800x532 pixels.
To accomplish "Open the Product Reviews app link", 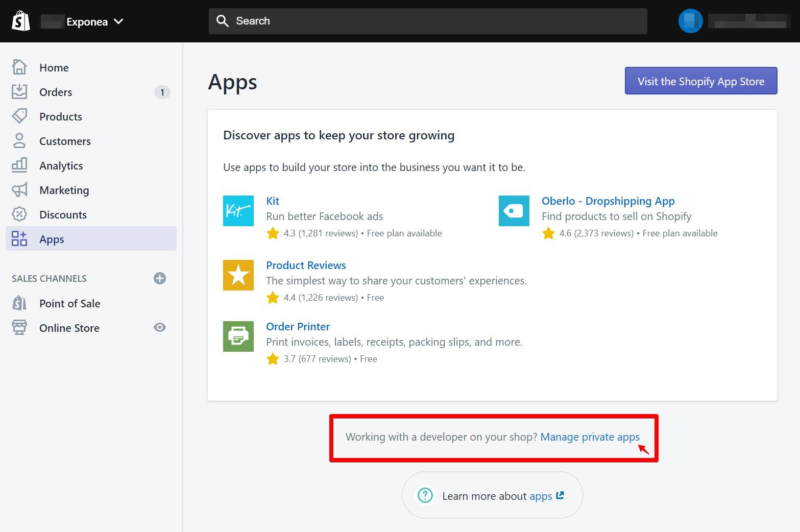I will [x=306, y=265].
